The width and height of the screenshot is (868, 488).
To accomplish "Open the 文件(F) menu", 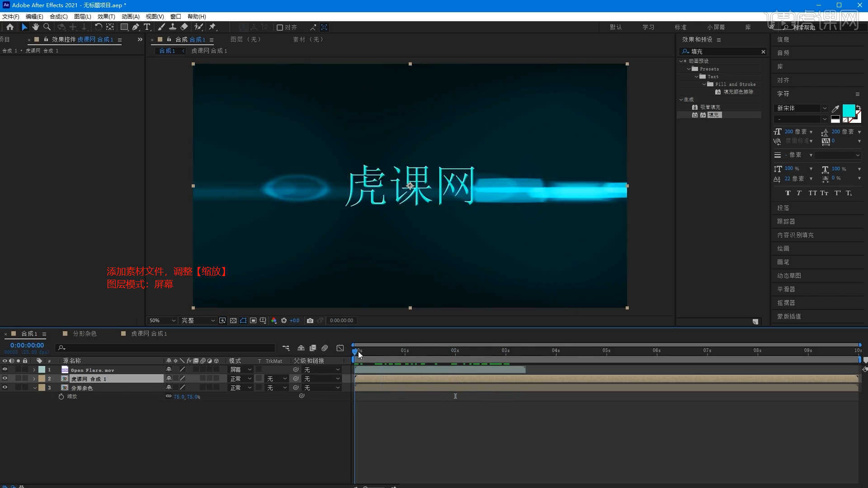I will [11, 16].
